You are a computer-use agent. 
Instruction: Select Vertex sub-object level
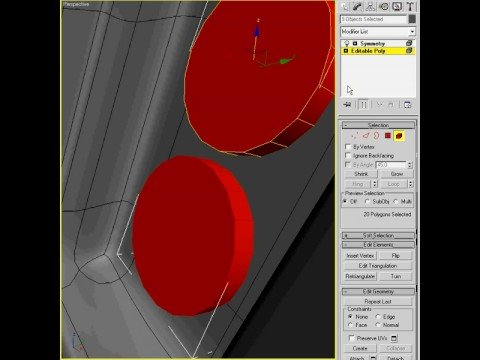click(x=354, y=136)
